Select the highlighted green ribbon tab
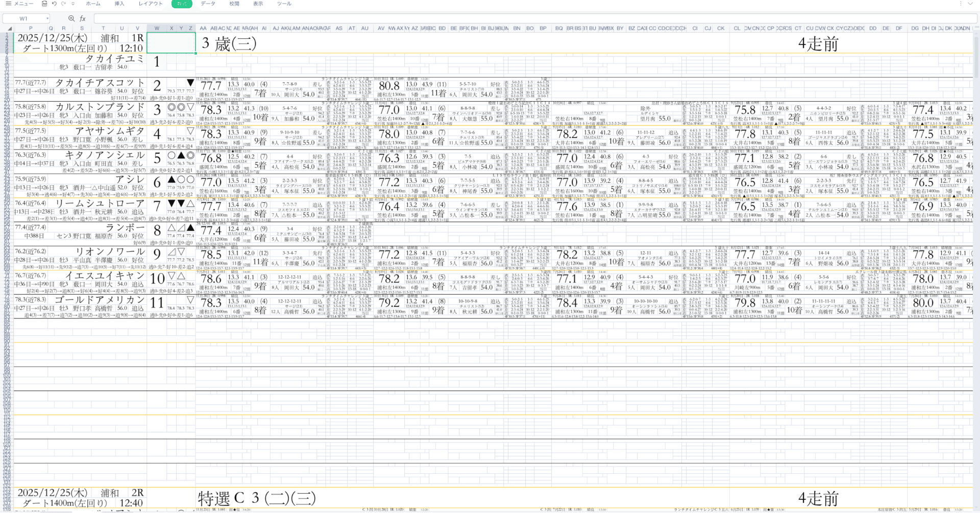Image resolution: width=980 pixels, height=513 pixels. coord(182,4)
